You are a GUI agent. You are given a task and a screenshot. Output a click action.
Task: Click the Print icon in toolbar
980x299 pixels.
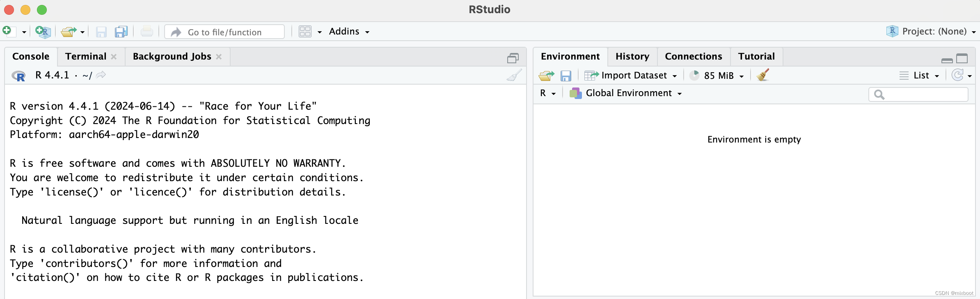147,32
